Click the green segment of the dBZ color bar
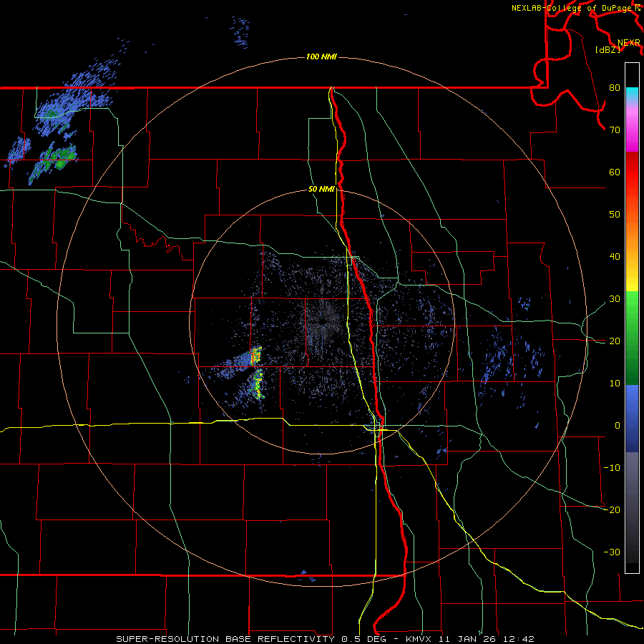Image resolution: width=644 pixels, height=644 pixels. tap(632, 338)
